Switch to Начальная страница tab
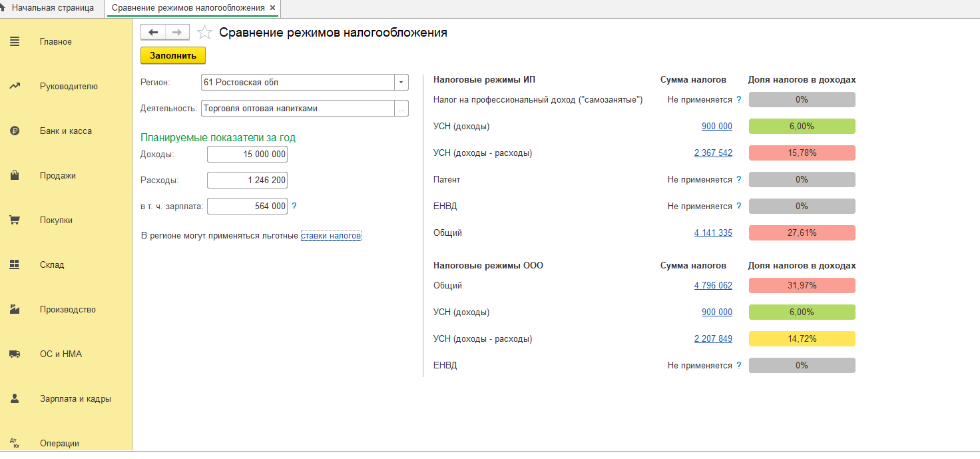This screenshot has width=980, height=459. pyautogui.click(x=48, y=8)
